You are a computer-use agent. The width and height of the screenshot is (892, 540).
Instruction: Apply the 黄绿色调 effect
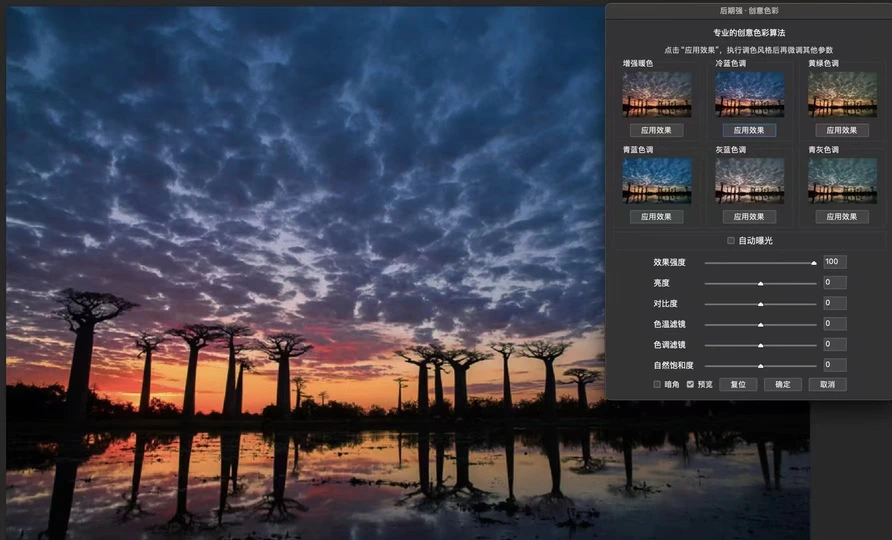tap(841, 130)
